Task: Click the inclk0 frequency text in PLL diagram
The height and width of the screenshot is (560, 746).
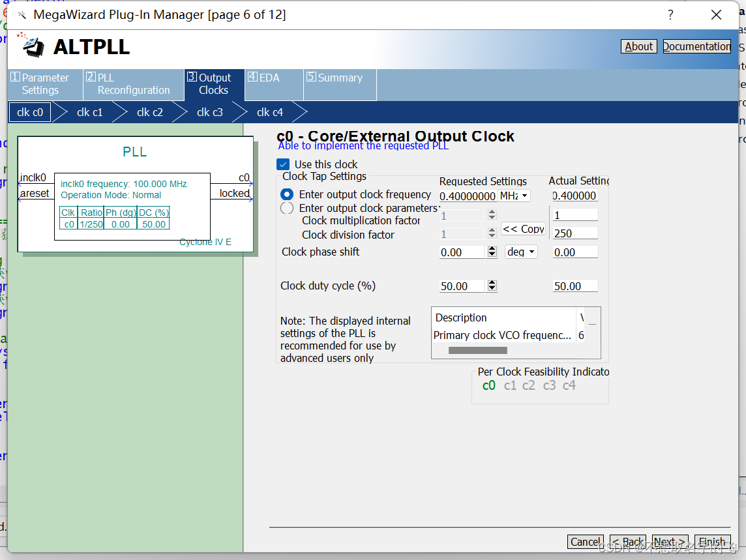Action: (124, 184)
